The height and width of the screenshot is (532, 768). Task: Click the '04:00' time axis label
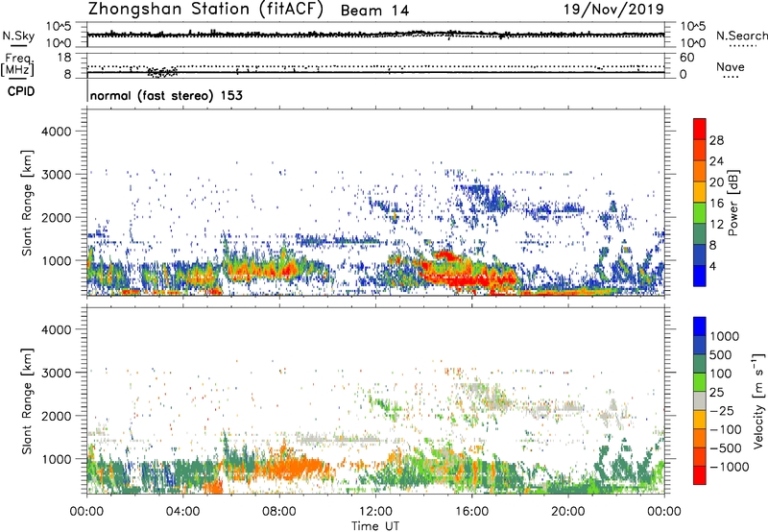(182, 512)
